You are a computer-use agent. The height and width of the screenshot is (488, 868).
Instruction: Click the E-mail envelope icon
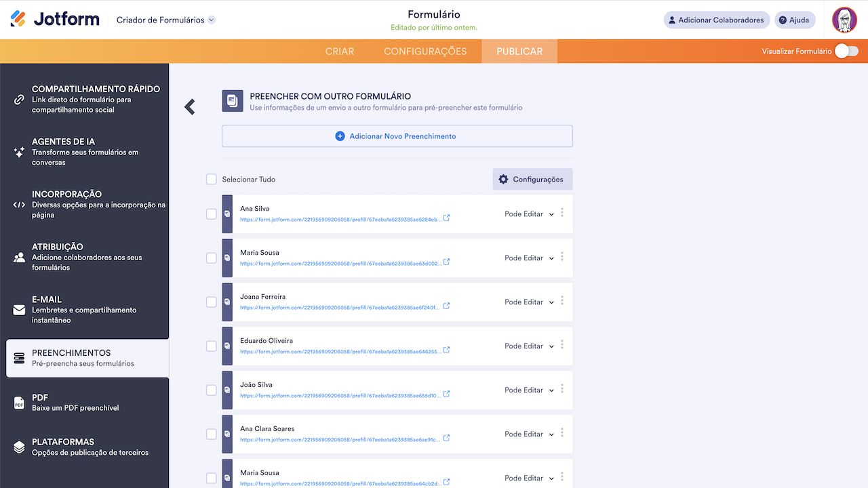19,310
